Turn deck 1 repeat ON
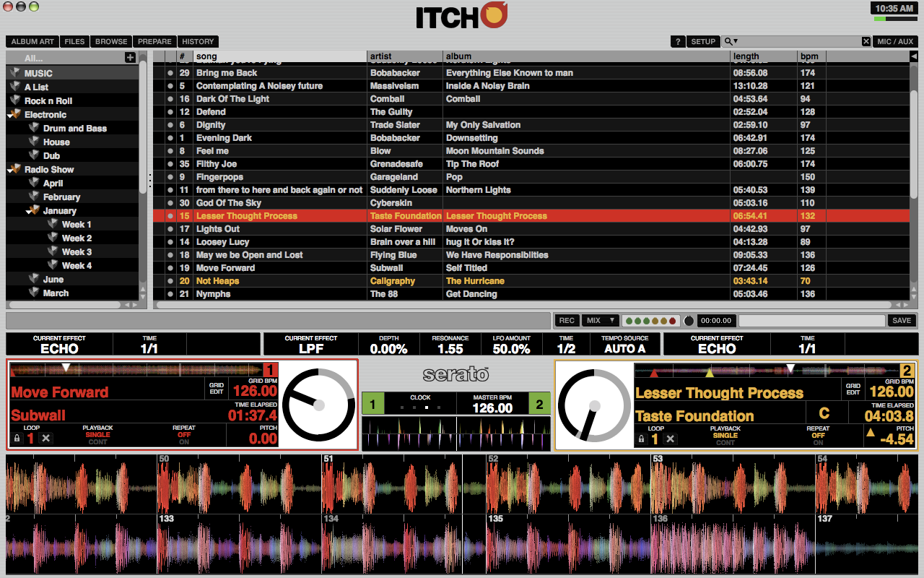Screen dimensions: 924x578 tap(184, 442)
